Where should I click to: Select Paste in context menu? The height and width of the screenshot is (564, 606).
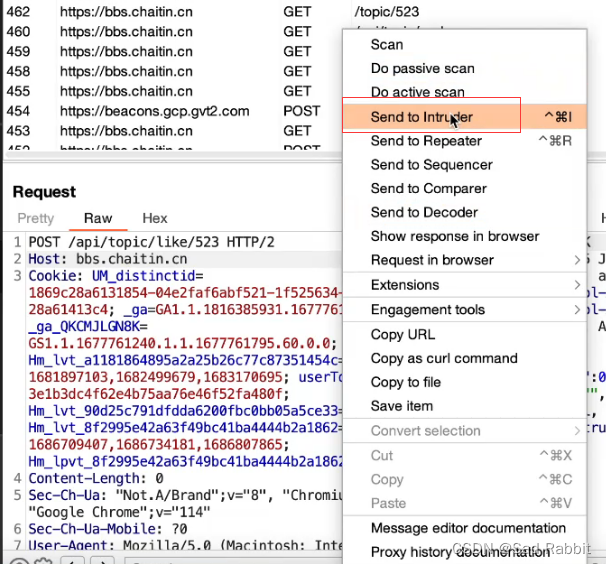(465, 503)
